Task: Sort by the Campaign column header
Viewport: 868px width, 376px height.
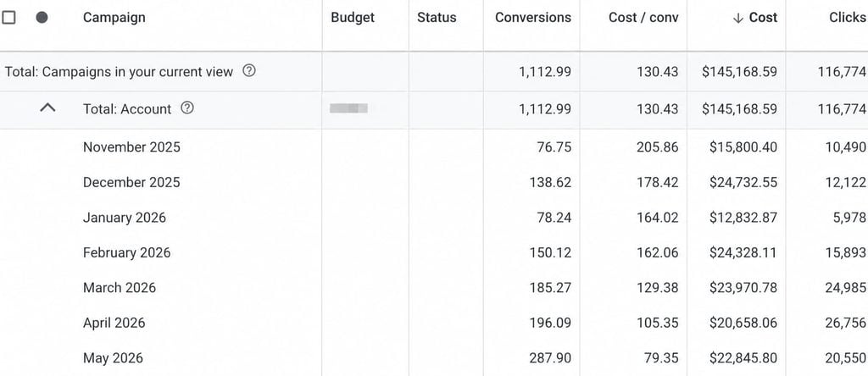Action: click(114, 18)
